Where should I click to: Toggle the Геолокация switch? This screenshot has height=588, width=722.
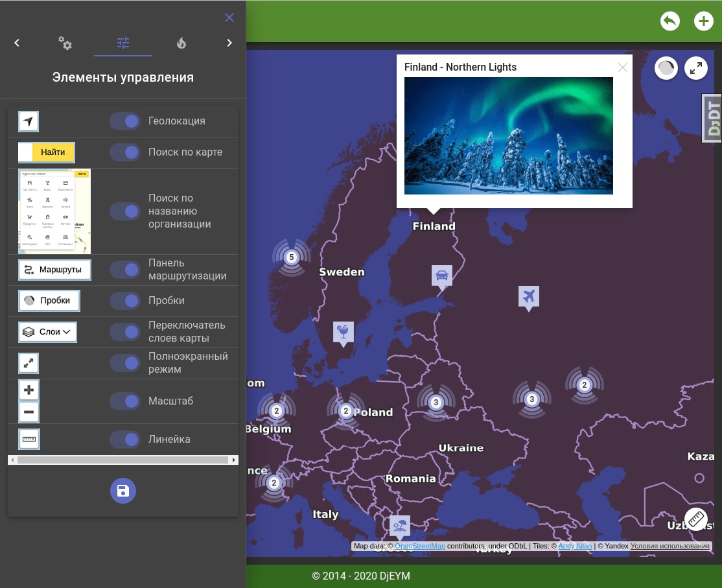click(x=125, y=121)
